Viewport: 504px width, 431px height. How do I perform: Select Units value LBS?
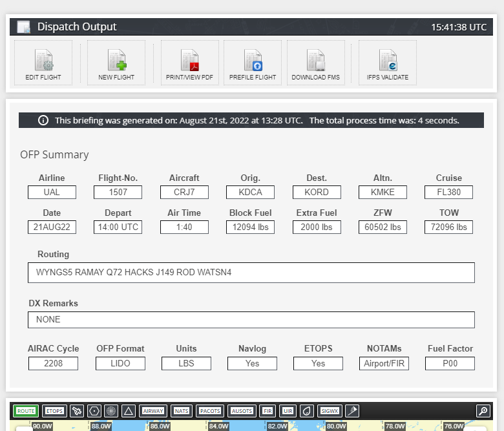point(187,364)
